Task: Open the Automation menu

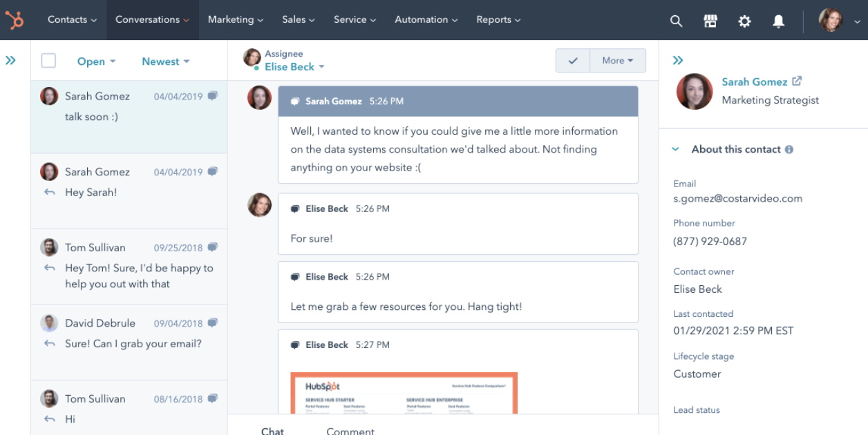Action: (x=426, y=19)
